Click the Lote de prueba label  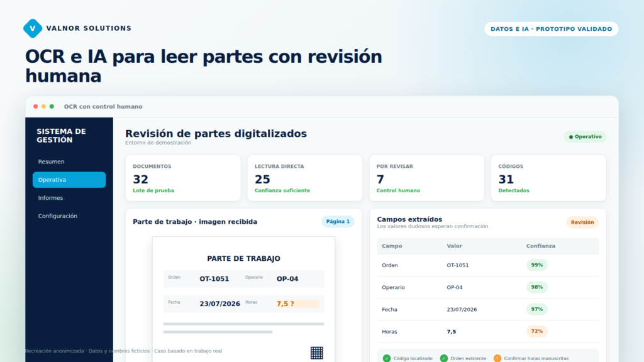coord(153,190)
